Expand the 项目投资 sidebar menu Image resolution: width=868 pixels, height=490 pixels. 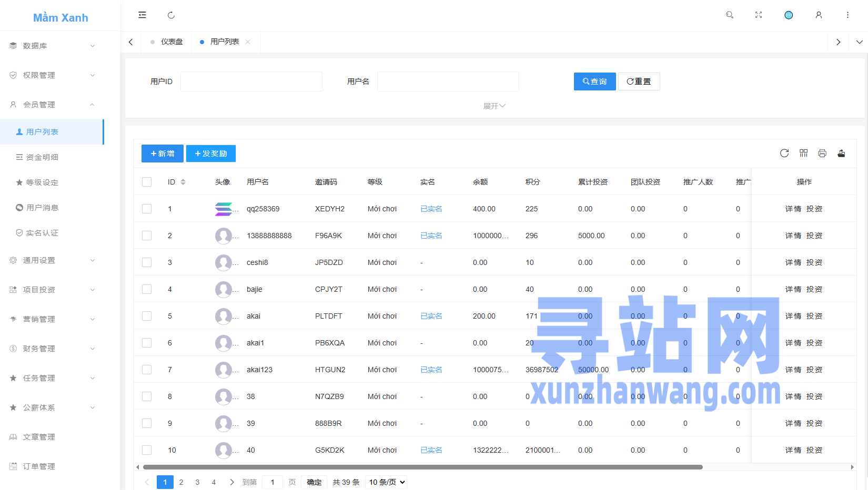[x=52, y=290]
